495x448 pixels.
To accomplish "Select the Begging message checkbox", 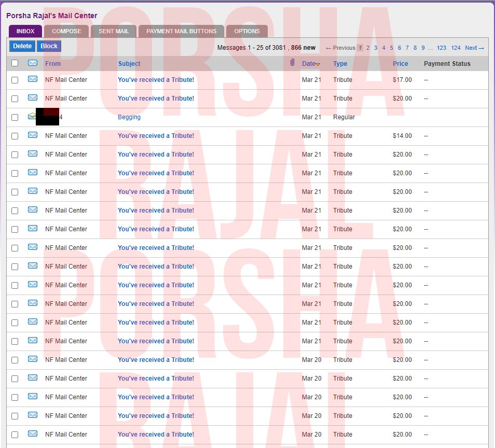I will point(15,117).
